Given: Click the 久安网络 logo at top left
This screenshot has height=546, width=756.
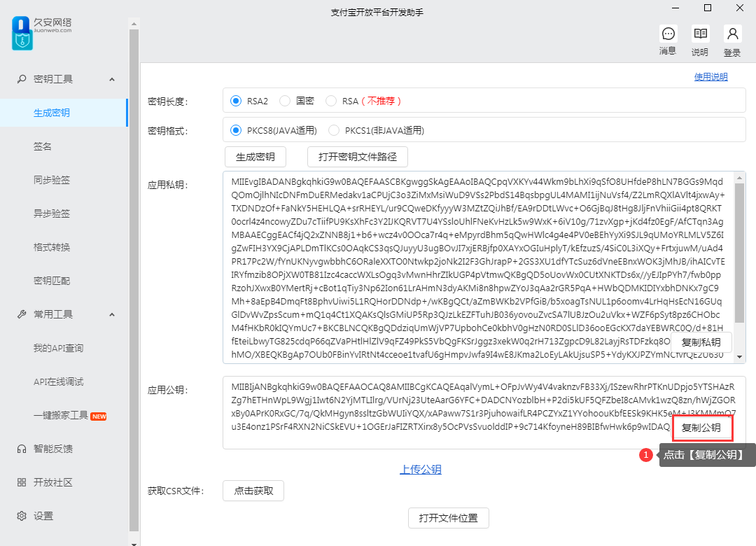Looking at the screenshot, I should tap(41, 33).
